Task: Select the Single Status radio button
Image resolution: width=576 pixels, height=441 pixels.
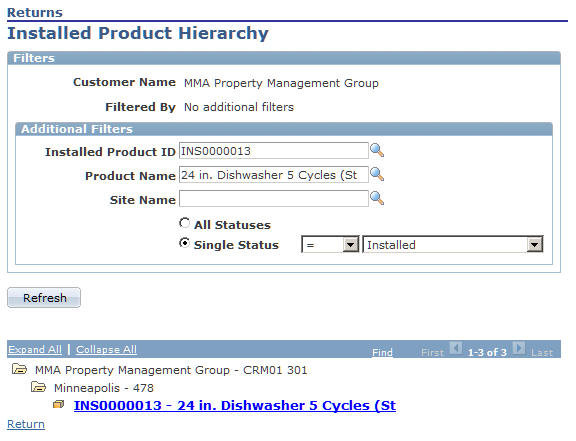Action: tap(184, 243)
